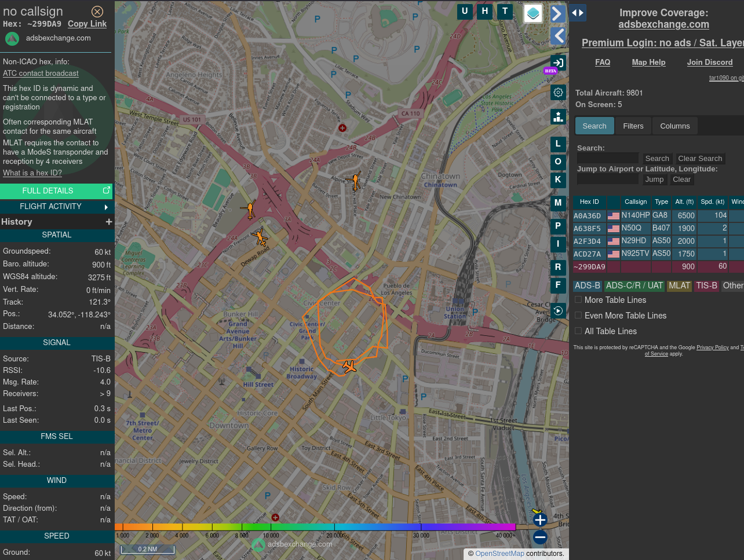
Task: Click the aircraft search input field
Action: click(x=608, y=159)
